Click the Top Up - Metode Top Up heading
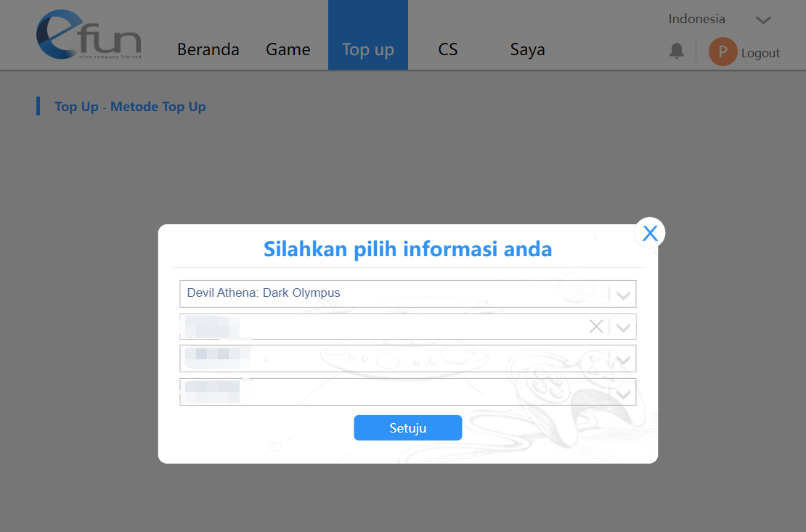The height and width of the screenshot is (532, 806). click(x=130, y=107)
